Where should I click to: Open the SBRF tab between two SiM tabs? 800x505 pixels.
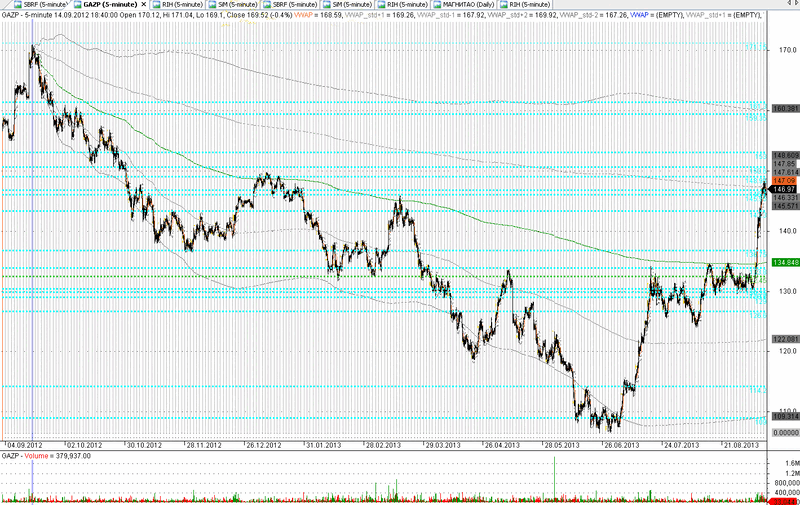pyautogui.click(x=290, y=5)
